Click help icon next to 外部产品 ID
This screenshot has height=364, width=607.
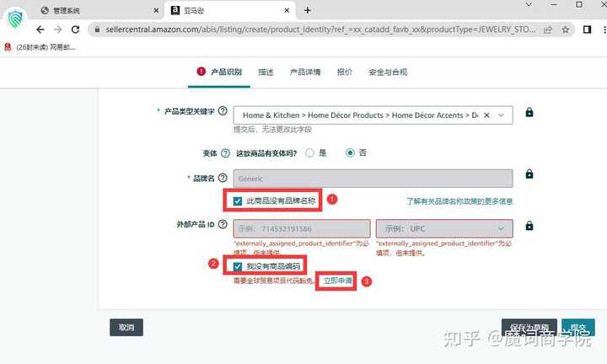[x=223, y=224]
